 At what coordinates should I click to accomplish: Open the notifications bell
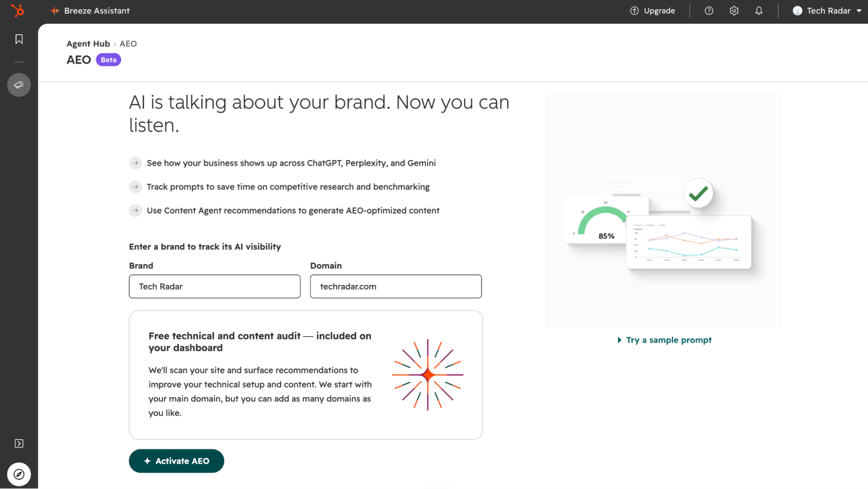point(759,11)
